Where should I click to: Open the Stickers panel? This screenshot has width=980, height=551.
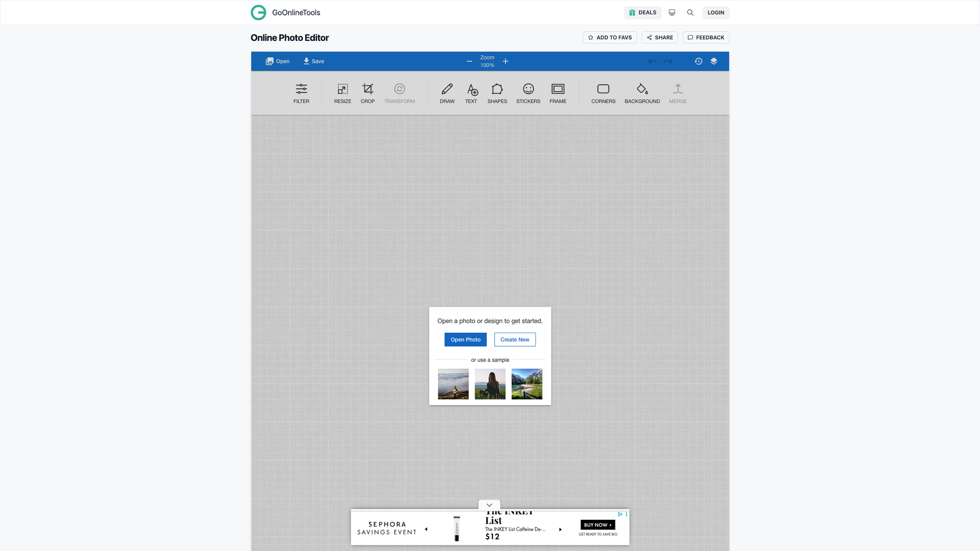[528, 93]
